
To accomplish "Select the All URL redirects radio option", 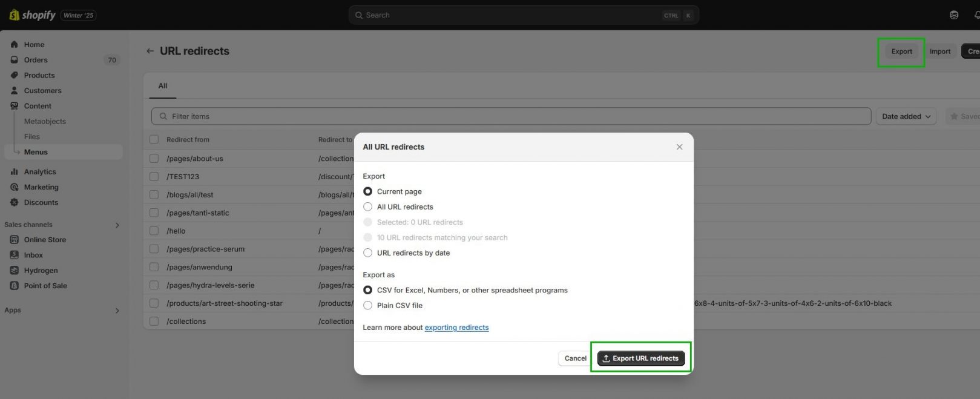I will pyautogui.click(x=367, y=207).
